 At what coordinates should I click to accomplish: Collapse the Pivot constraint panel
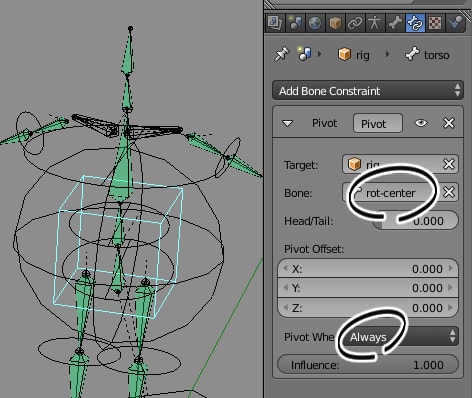pyautogui.click(x=287, y=123)
